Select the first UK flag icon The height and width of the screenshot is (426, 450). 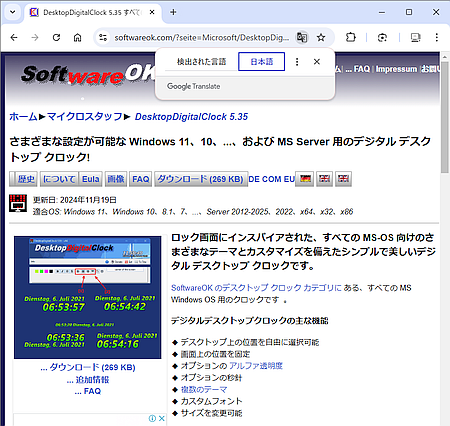pos(324,179)
